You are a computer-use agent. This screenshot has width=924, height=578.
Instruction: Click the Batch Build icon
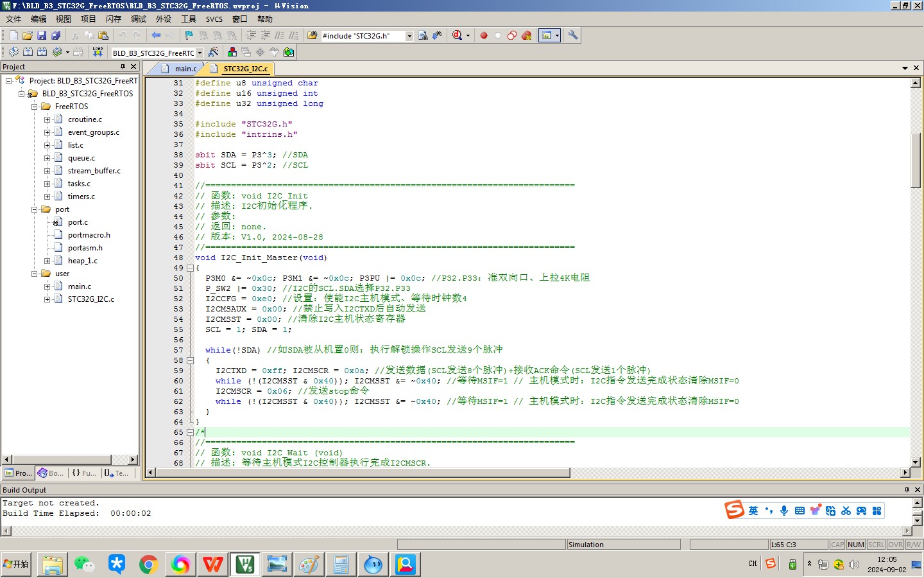[57, 52]
